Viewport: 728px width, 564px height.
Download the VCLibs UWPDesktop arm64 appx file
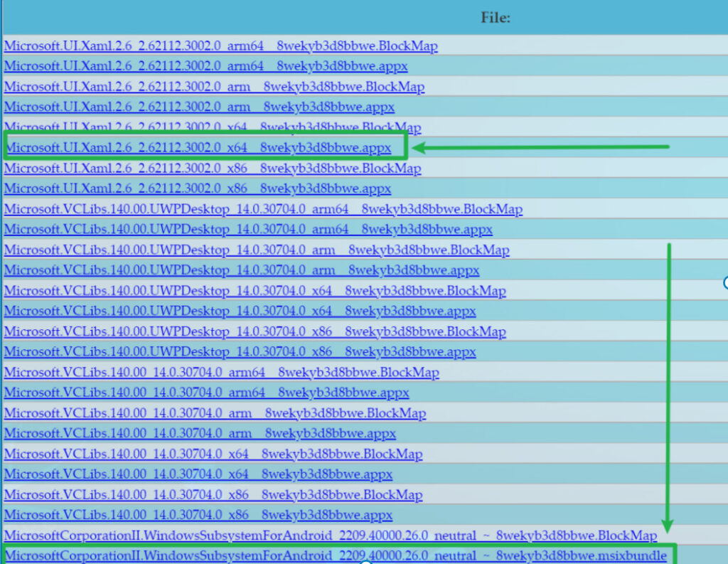tap(248, 230)
